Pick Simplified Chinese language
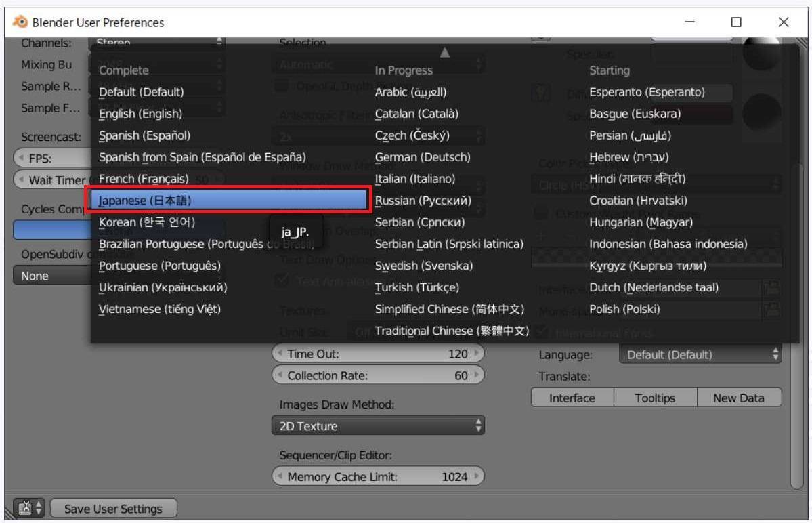This screenshot has height=523, width=812. 450,309
